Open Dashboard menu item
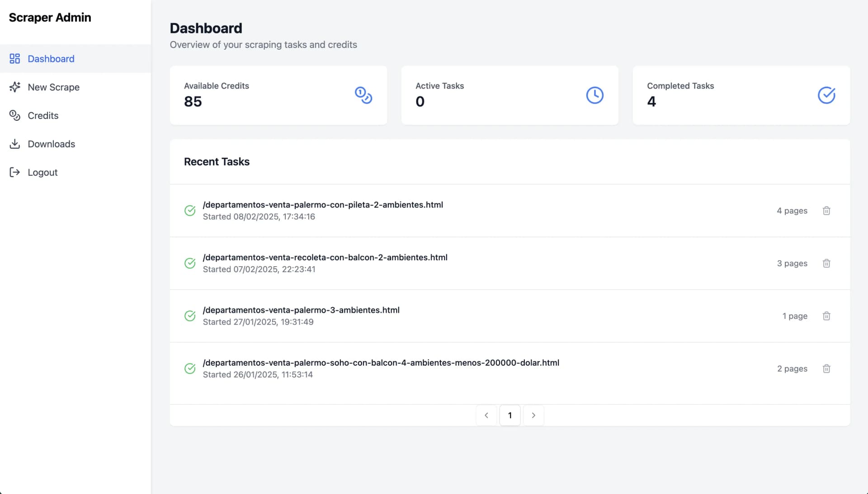This screenshot has height=494, width=868. coord(51,58)
